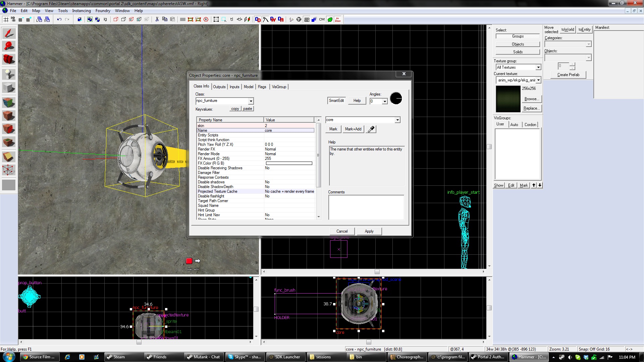This screenshot has height=362, width=644.
Task: Select the Camera tool
Action: pos(9,59)
